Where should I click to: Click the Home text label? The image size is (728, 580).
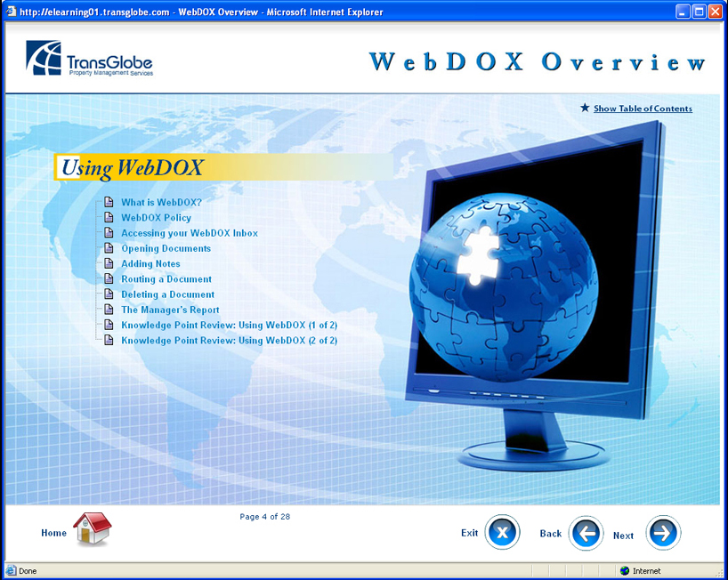click(54, 533)
